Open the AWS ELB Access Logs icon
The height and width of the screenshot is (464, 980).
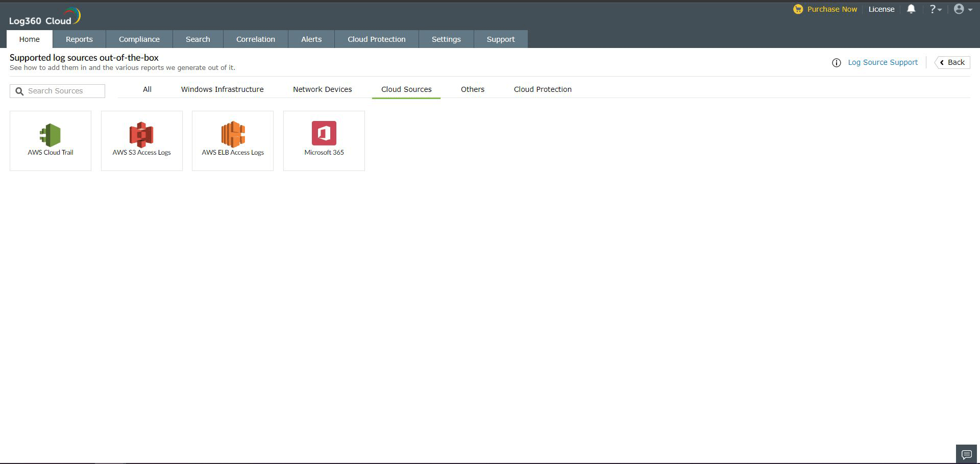coord(233,134)
